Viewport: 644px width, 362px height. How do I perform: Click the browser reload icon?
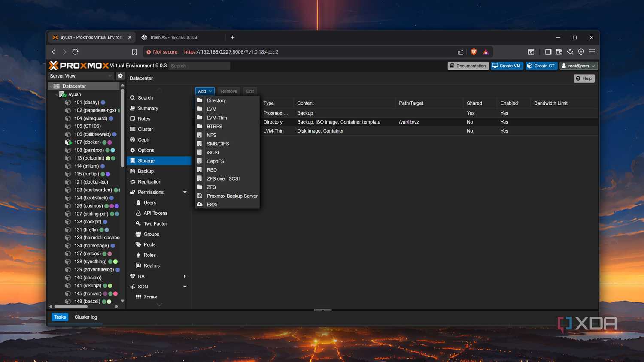click(76, 52)
